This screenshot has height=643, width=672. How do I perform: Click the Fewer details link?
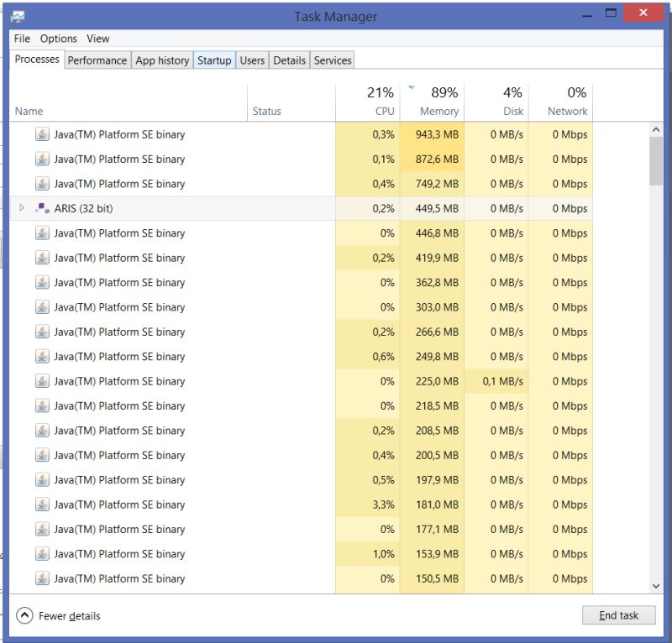(71, 615)
